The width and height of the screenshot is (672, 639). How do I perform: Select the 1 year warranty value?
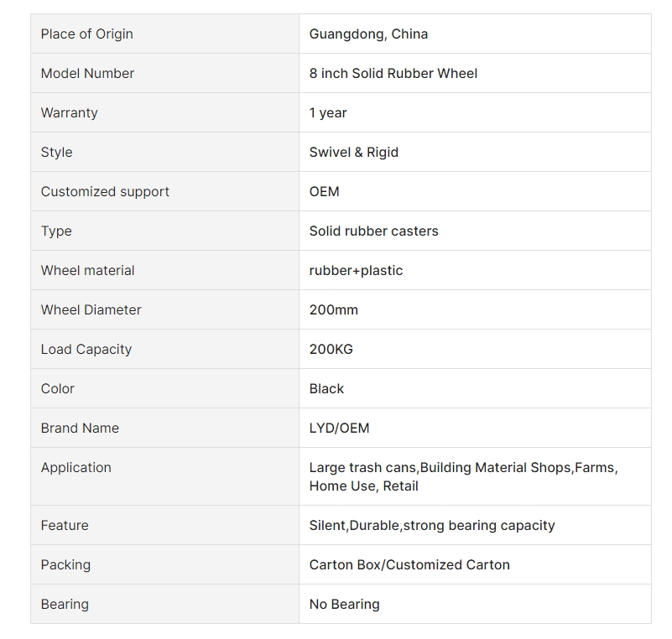point(328,112)
